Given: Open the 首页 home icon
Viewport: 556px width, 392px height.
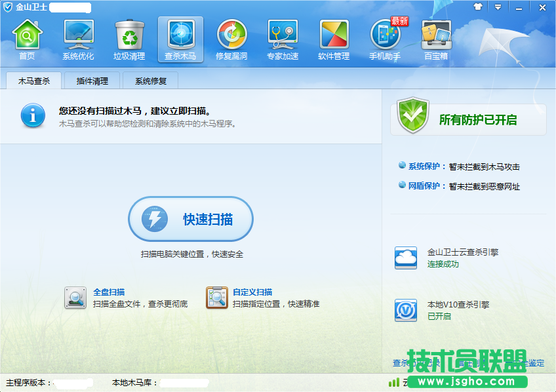Looking at the screenshot, I should coord(27,39).
